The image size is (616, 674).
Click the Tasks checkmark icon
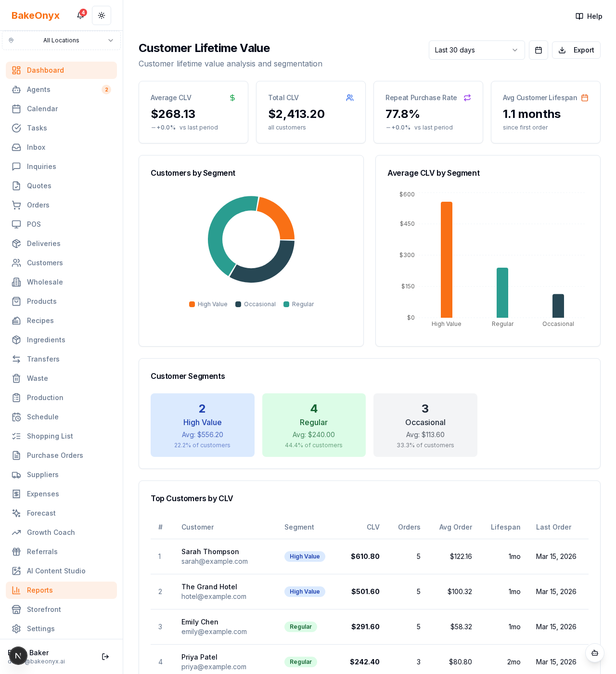[x=16, y=128]
